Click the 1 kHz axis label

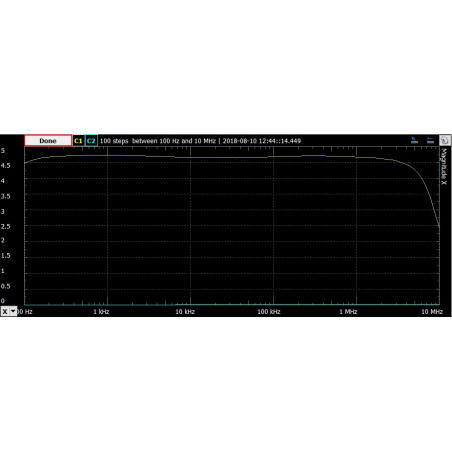pyautogui.click(x=101, y=312)
